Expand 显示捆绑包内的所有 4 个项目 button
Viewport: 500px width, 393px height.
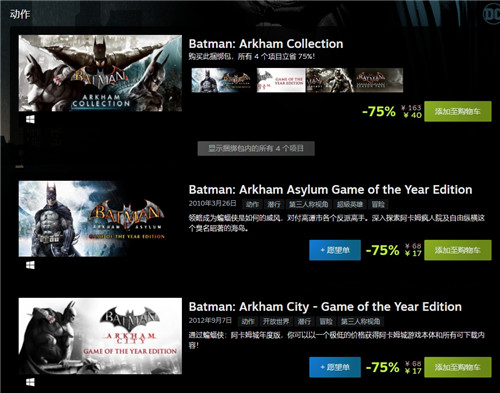(256, 148)
